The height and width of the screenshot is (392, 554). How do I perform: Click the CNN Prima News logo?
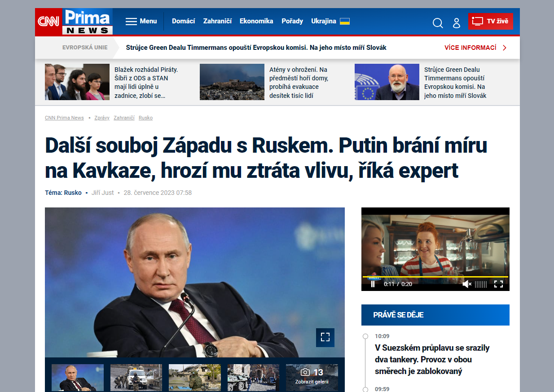[74, 22]
